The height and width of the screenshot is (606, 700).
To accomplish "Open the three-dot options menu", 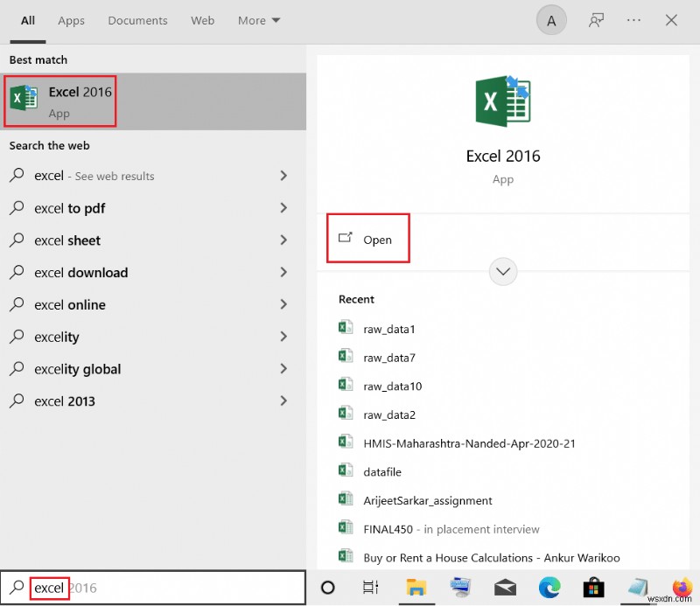I will pos(634,21).
